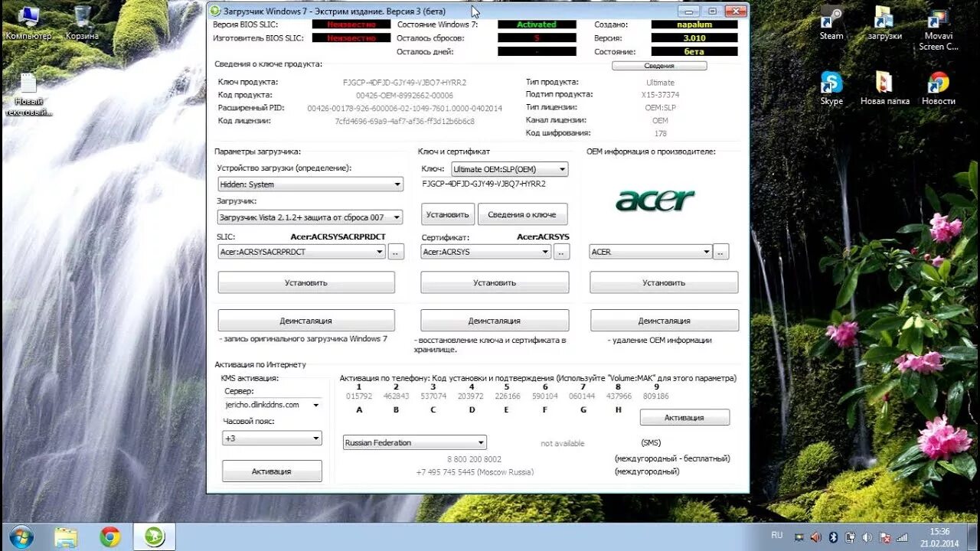Open the Windows Start menu
Image resolution: width=980 pixels, height=551 pixels.
(21, 537)
